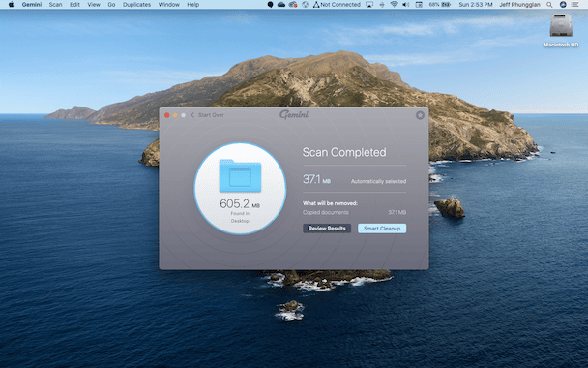Open the Help menu
Viewport: 588px width, 368px height.
[x=192, y=5]
